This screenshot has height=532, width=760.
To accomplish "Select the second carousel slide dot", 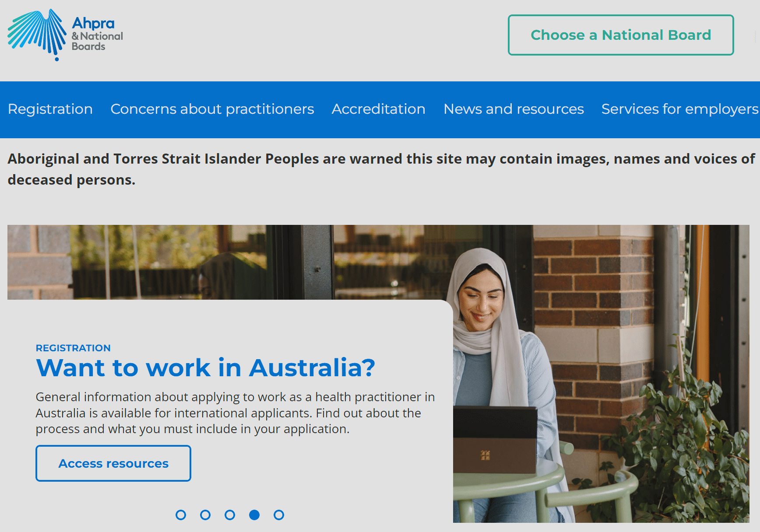I will 205,515.
